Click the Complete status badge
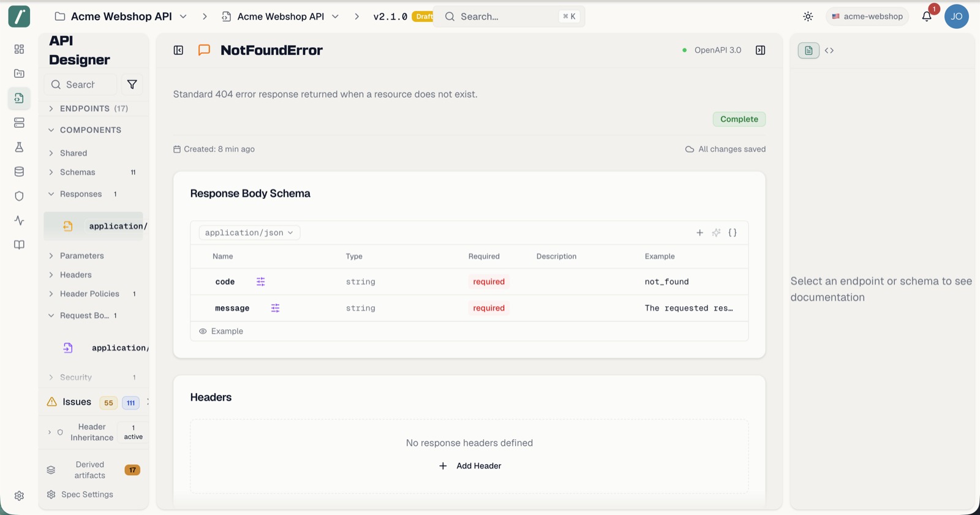 739,119
